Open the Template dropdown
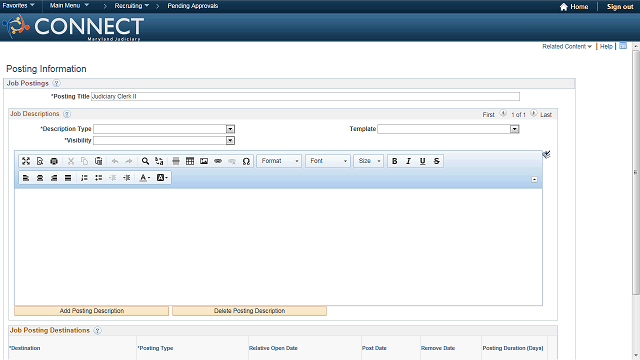The image size is (640, 360). [x=514, y=129]
